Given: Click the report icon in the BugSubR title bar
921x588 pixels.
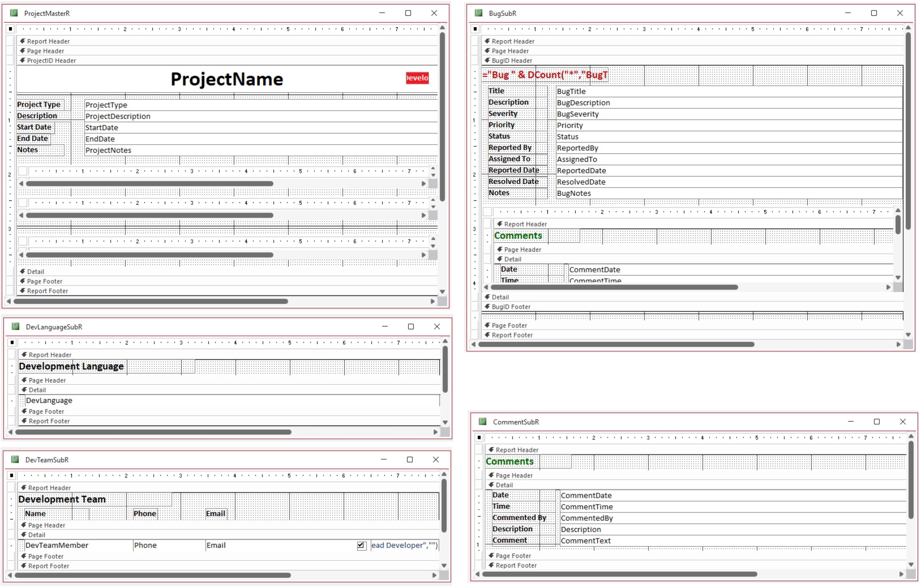Looking at the screenshot, I should [x=478, y=13].
